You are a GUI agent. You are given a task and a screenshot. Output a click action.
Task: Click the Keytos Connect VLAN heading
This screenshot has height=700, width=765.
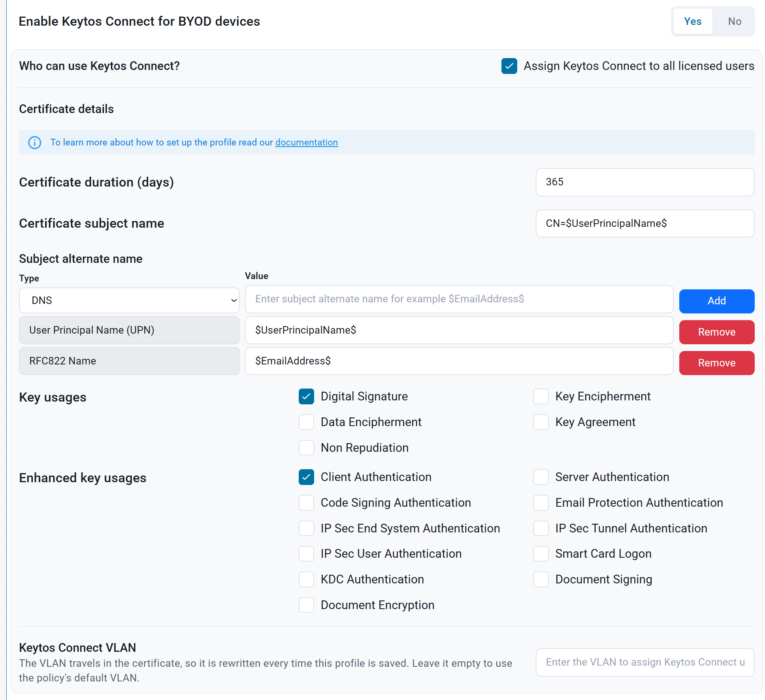[78, 648]
